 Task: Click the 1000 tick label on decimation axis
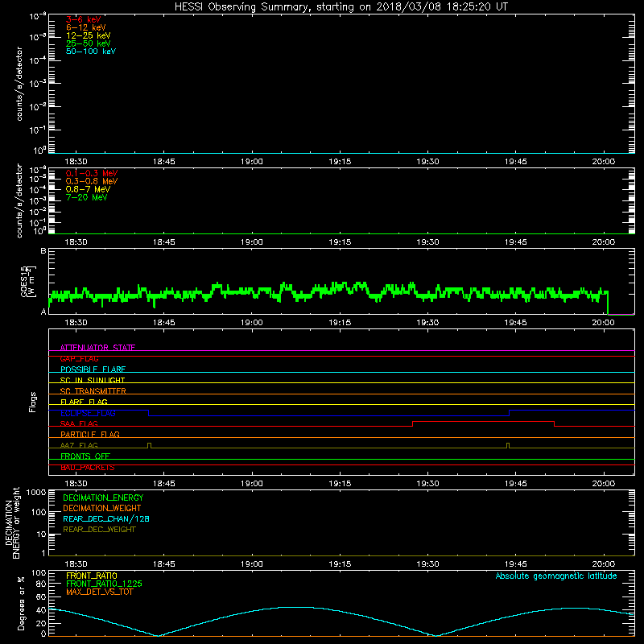pyautogui.click(x=36, y=492)
